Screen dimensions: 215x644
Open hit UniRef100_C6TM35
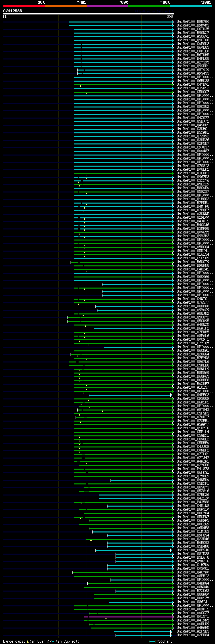click(193, 29)
